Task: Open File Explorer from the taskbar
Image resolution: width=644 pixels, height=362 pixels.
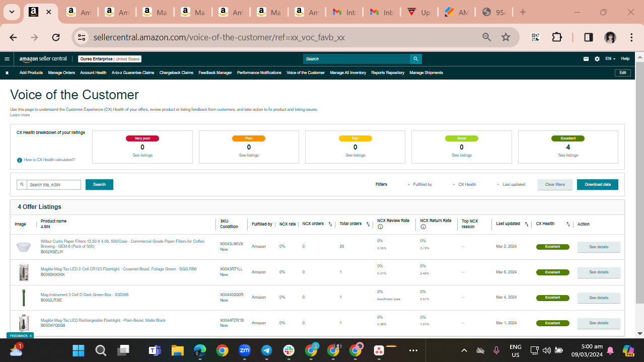Action: [177, 350]
